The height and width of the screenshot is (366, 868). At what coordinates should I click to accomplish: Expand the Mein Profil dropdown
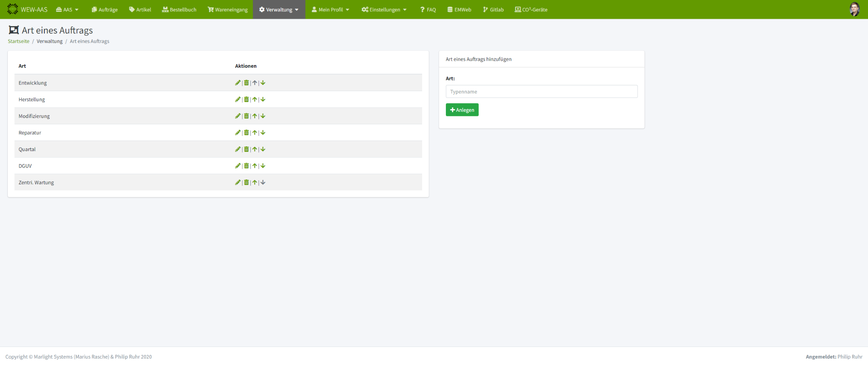click(330, 10)
